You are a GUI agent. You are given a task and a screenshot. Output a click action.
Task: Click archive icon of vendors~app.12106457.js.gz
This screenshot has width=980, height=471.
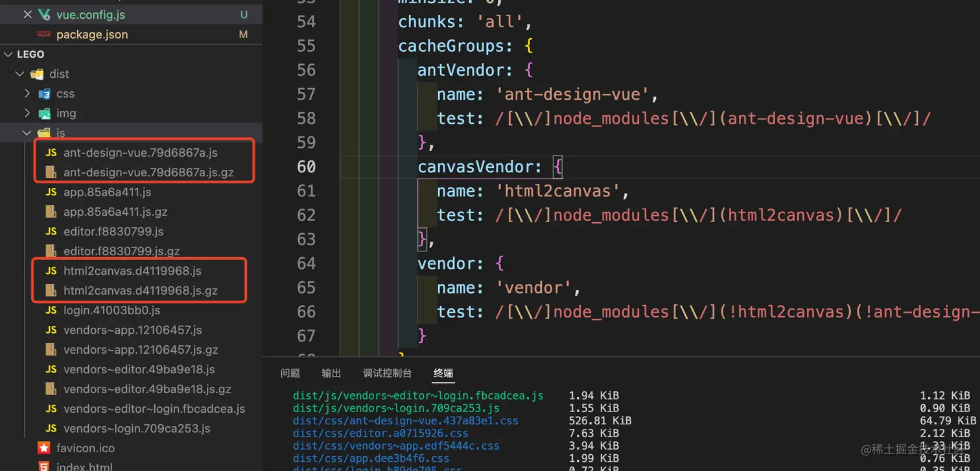point(51,350)
